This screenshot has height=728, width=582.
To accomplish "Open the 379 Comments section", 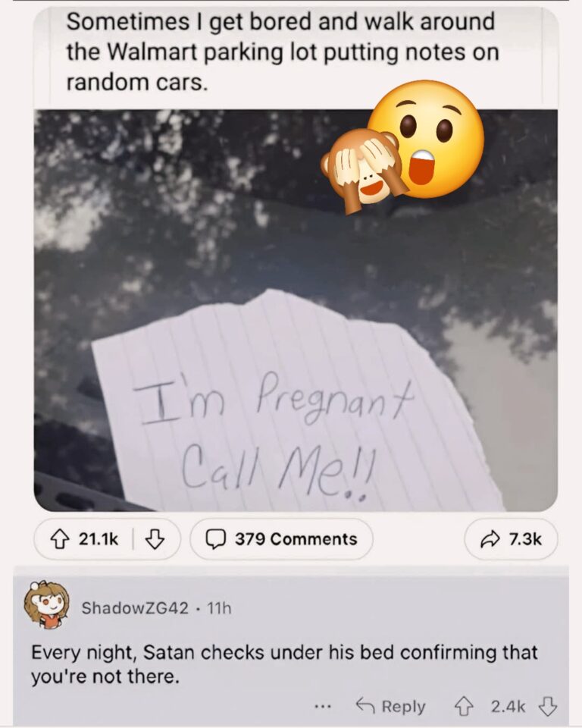I will pos(281,539).
